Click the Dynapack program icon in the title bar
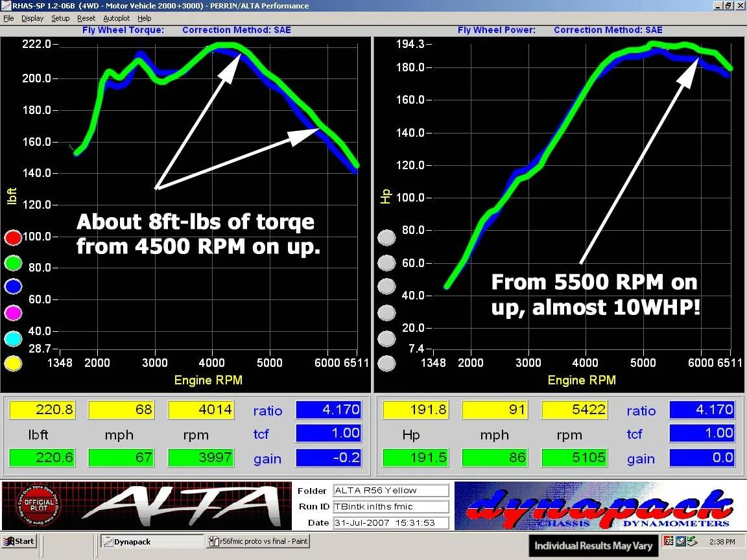Screen dimensions: 747x560 click(5, 5)
